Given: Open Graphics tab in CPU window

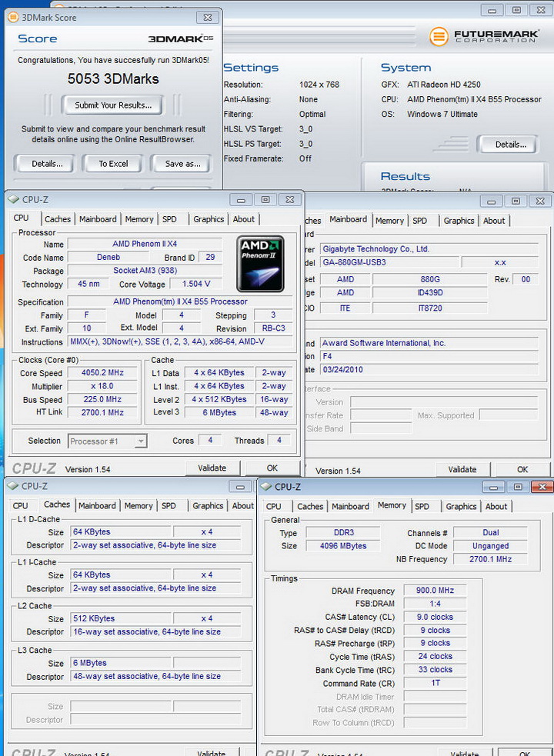Looking at the screenshot, I should pos(209,219).
